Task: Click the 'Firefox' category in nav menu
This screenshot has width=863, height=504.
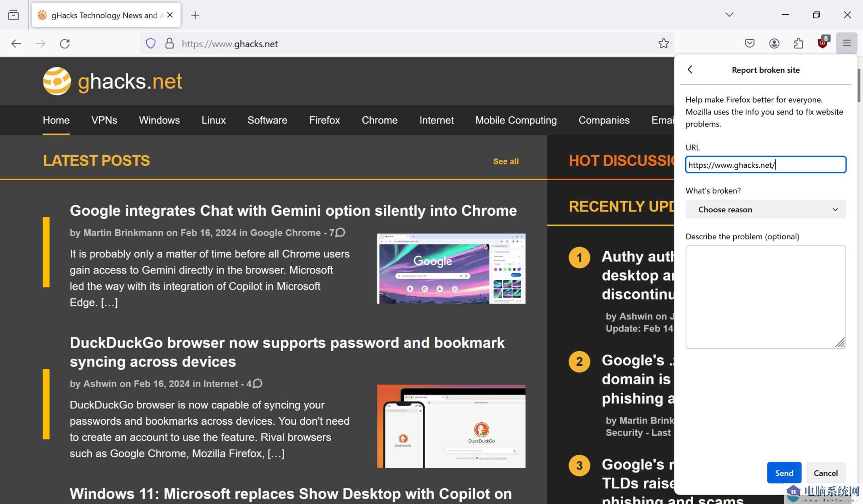Action: tap(324, 119)
